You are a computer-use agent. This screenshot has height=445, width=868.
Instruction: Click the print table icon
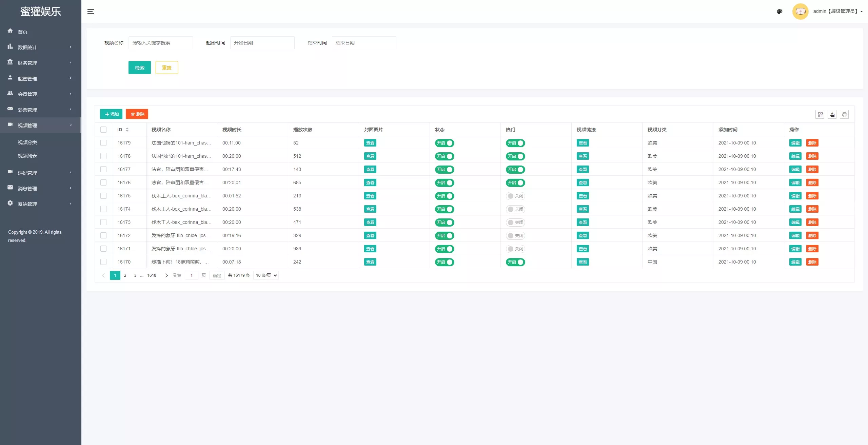[x=844, y=115]
